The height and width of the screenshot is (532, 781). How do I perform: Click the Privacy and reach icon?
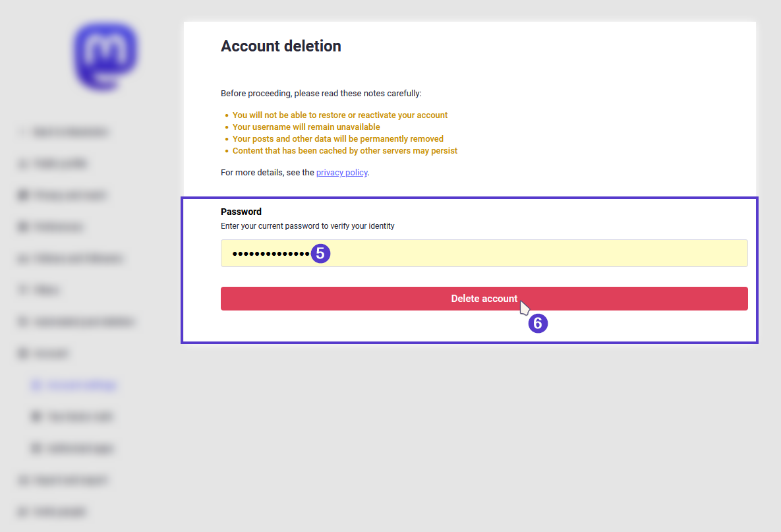(23, 194)
